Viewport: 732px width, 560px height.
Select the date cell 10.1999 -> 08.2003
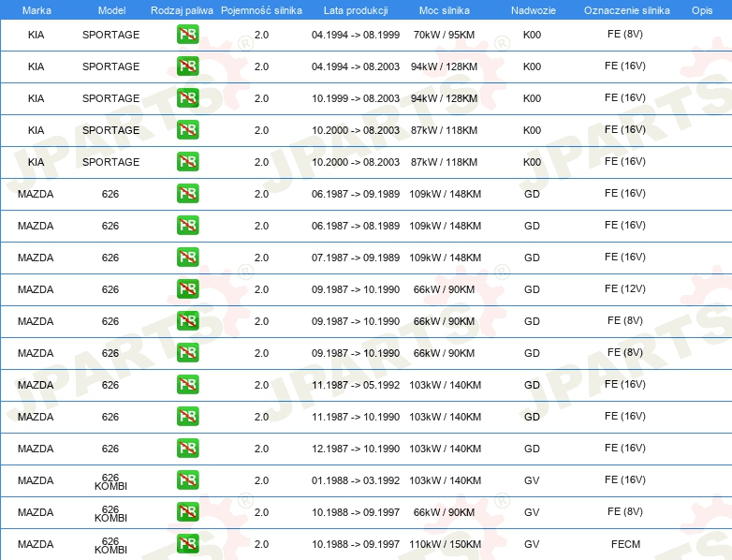pyautogui.click(x=356, y=98)
